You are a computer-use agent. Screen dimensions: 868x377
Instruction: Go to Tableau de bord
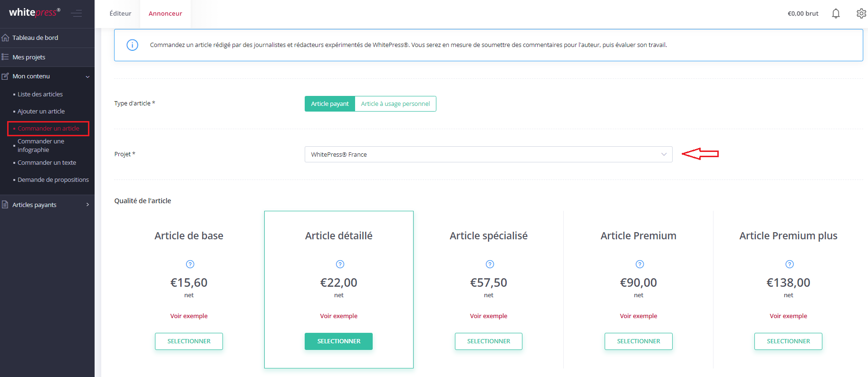35,38
